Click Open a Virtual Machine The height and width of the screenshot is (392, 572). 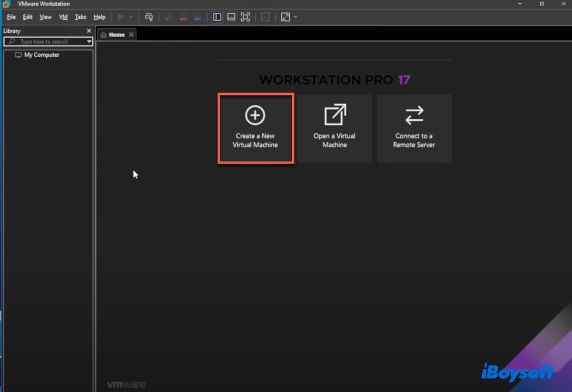(335, 129)
